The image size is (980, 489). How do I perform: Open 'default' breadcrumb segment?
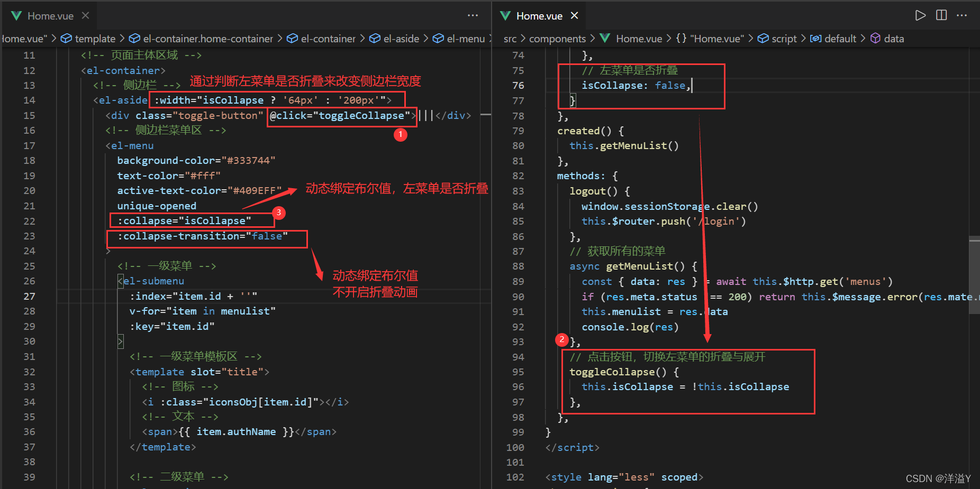click(840, 39)
